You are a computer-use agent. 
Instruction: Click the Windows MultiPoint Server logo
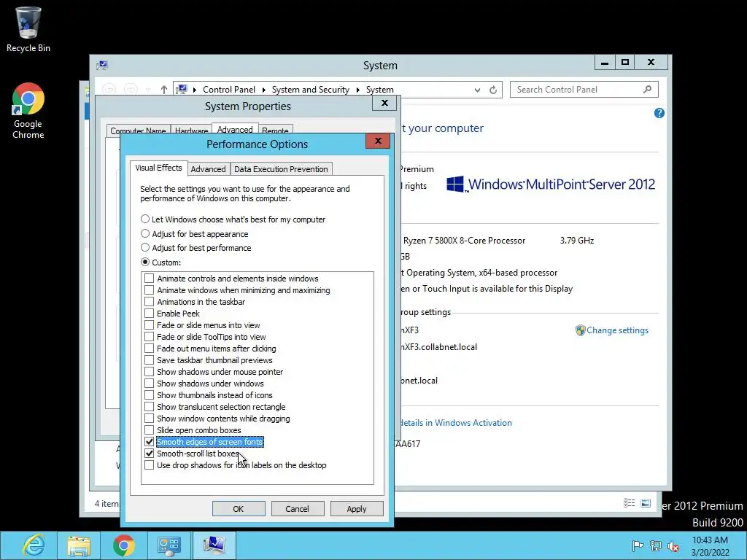(550, 184)
